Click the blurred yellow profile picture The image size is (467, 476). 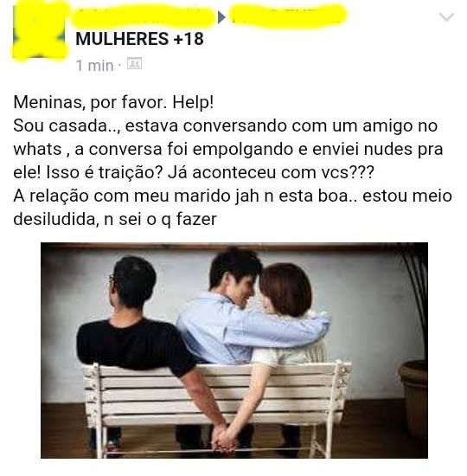click(39, 30)
